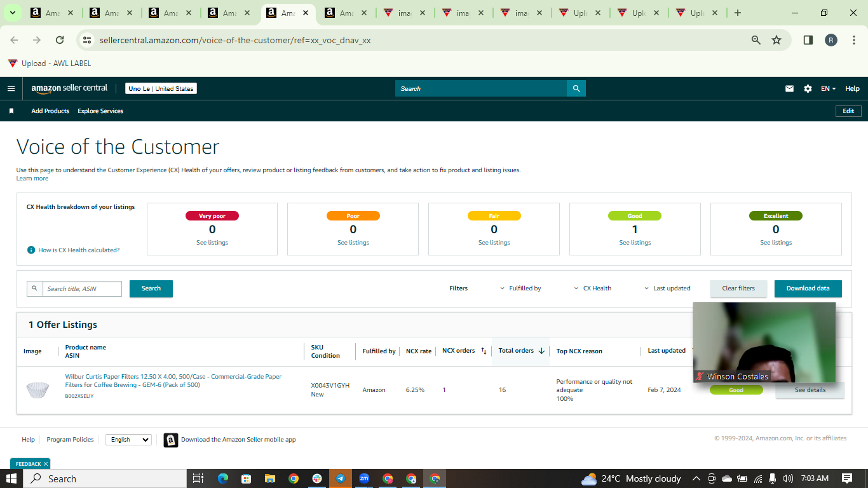The width and height of the screenshot is (868, 488).
Task: Show hidden system tray icons
Action: coord(696,478)
